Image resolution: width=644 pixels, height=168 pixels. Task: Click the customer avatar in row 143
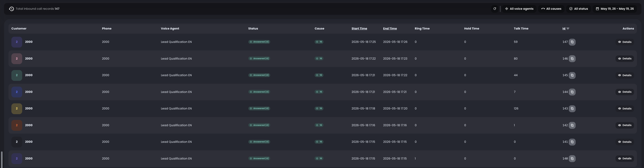[x=17, y=109]
